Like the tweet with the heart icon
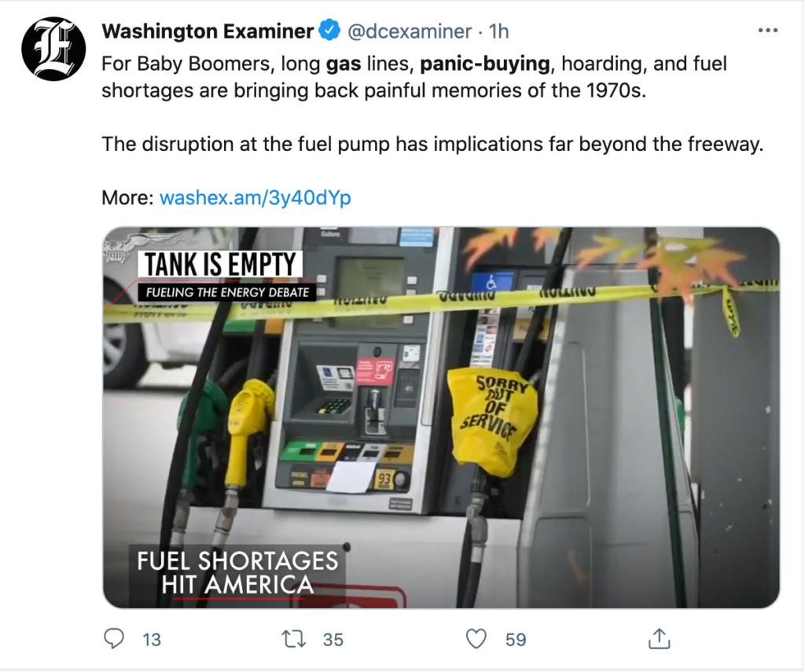Viewport: 805px width, 672px height. click(476, 639)
